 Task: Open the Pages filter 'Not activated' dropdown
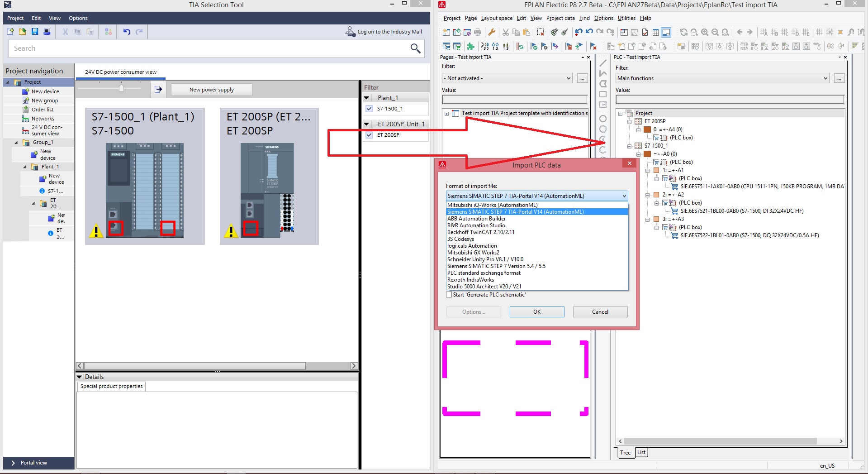click(508, 78)
